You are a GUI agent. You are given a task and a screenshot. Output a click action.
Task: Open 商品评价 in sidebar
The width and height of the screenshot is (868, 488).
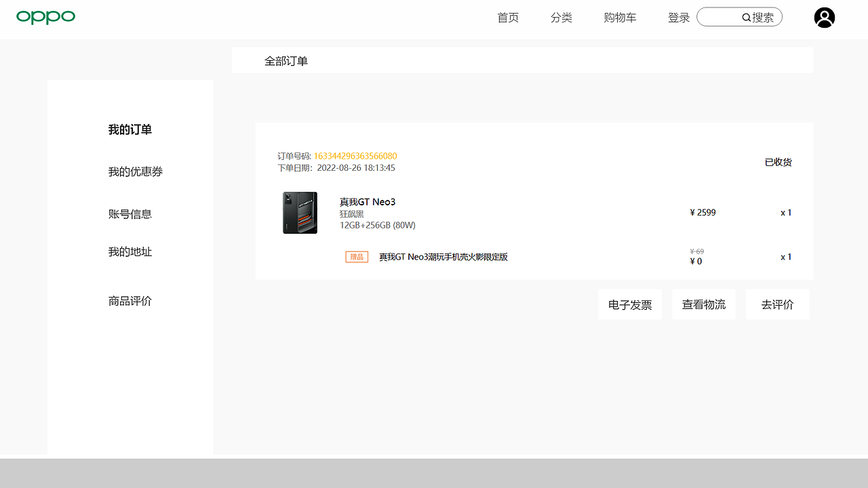coord(130,300)
